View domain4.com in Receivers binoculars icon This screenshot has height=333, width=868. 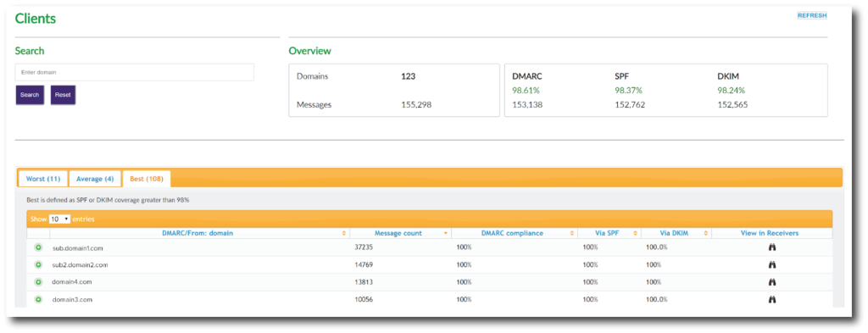772,282
